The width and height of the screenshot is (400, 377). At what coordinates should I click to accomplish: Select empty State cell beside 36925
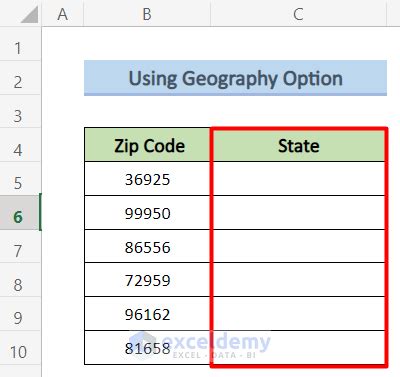click(x=299, y=179)
